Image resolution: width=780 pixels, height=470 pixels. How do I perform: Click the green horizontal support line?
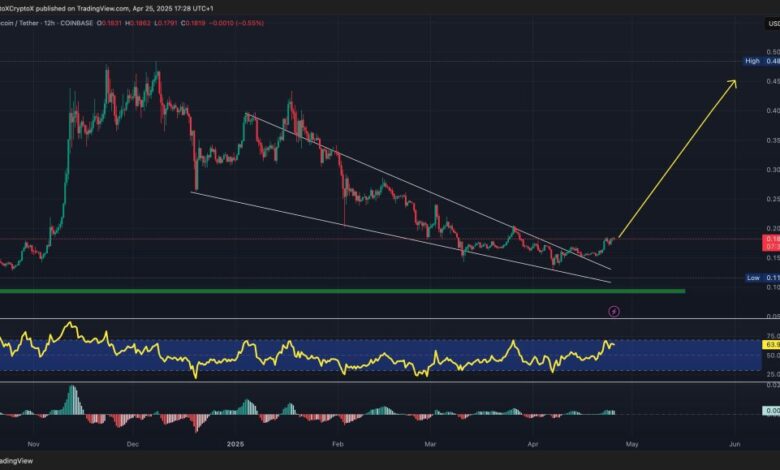point(342,291)
